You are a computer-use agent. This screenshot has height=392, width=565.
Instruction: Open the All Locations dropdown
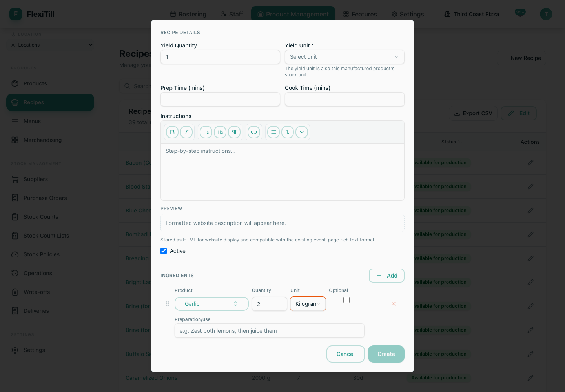52,45
